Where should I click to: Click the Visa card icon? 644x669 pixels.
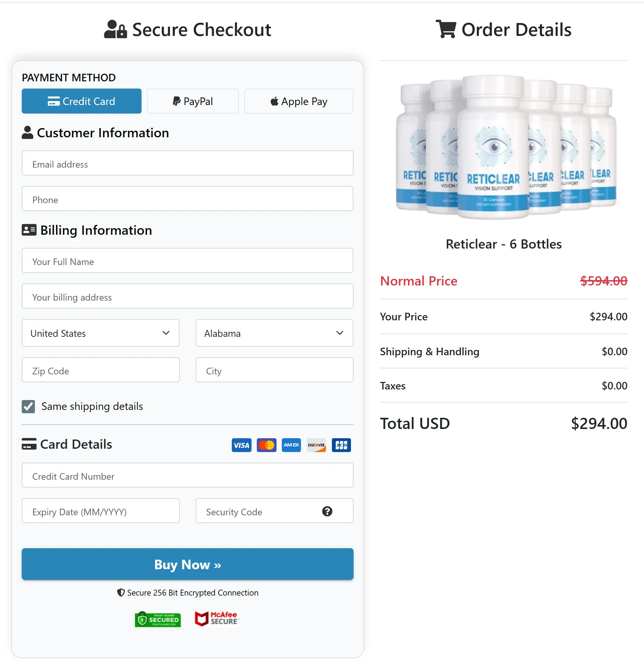241,445
